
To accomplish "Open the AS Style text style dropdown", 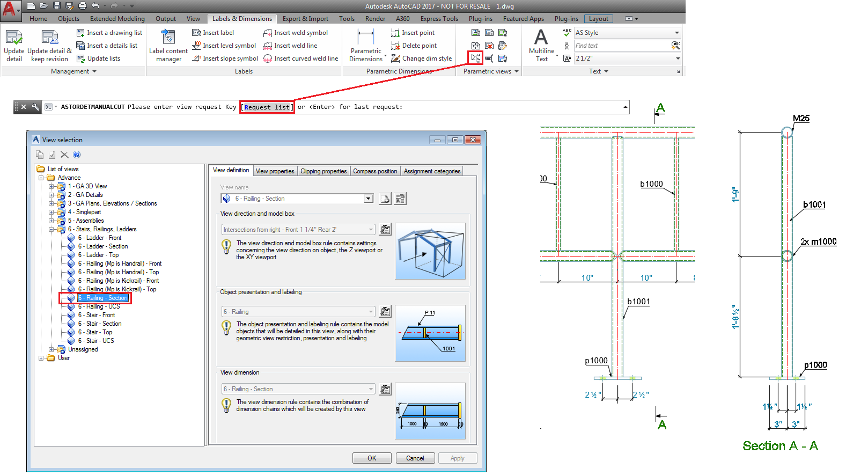I will tap(676, 33).
